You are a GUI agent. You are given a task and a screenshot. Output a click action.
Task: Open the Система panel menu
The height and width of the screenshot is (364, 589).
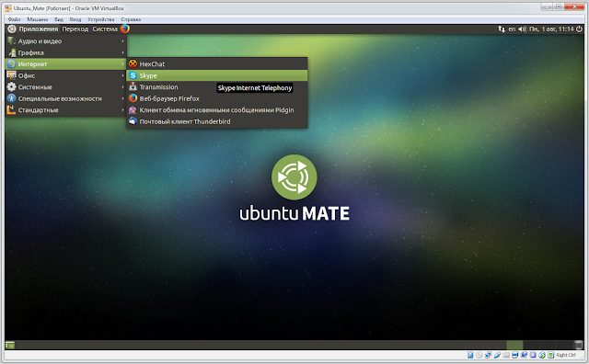tap(105, 28)
